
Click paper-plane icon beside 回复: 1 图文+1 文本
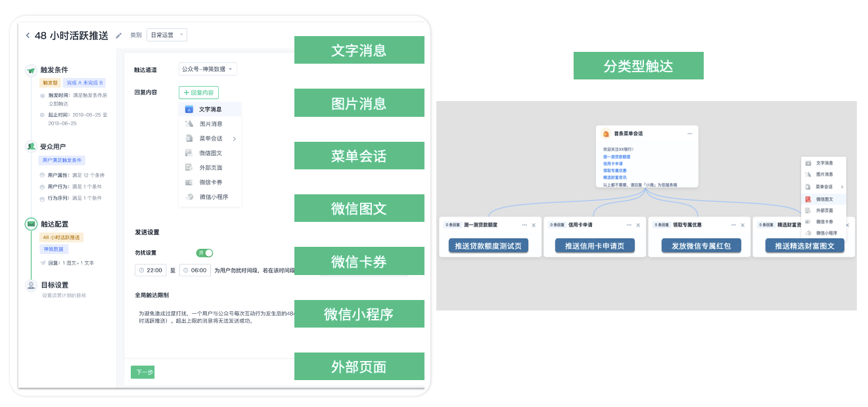click(43, 263)
